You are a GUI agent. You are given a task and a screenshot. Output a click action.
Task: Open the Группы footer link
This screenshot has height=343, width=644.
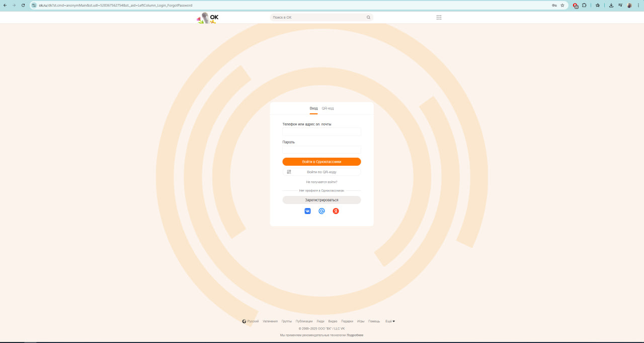pyautogui.click(x=287, y=321)
